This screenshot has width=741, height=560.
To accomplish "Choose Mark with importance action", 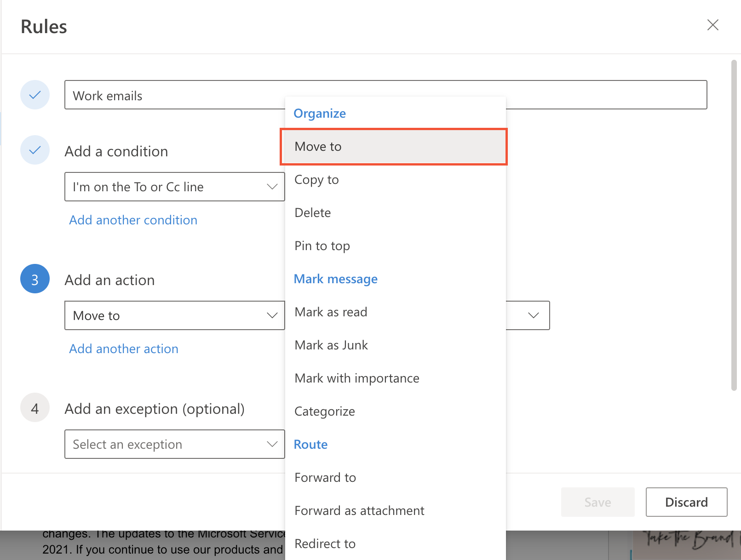I will (x=356, y=378).
